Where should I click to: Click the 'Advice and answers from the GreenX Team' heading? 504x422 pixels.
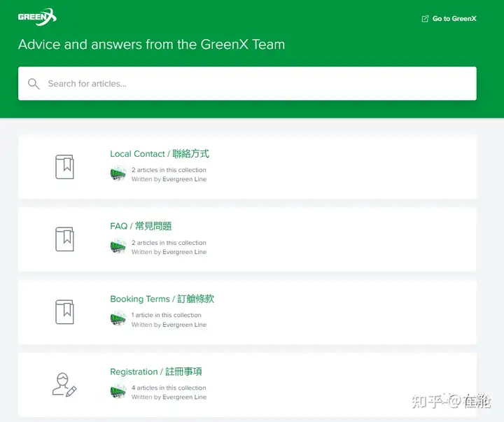point(151,44)
